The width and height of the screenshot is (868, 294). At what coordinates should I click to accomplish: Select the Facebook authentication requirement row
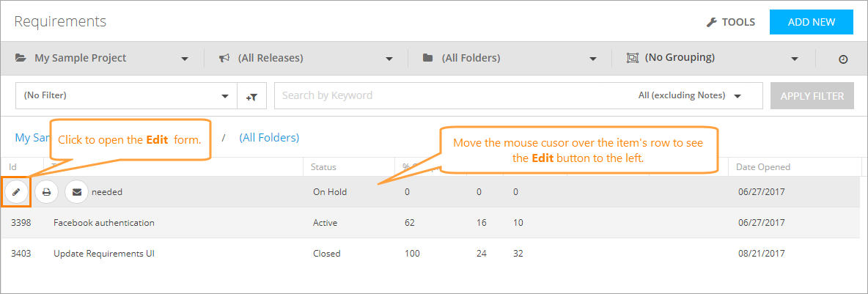click(104, 222)
